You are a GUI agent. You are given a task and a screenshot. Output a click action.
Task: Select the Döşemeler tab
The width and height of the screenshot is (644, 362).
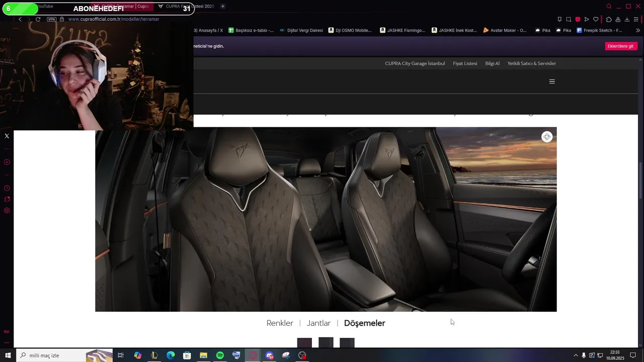(365, 323)
